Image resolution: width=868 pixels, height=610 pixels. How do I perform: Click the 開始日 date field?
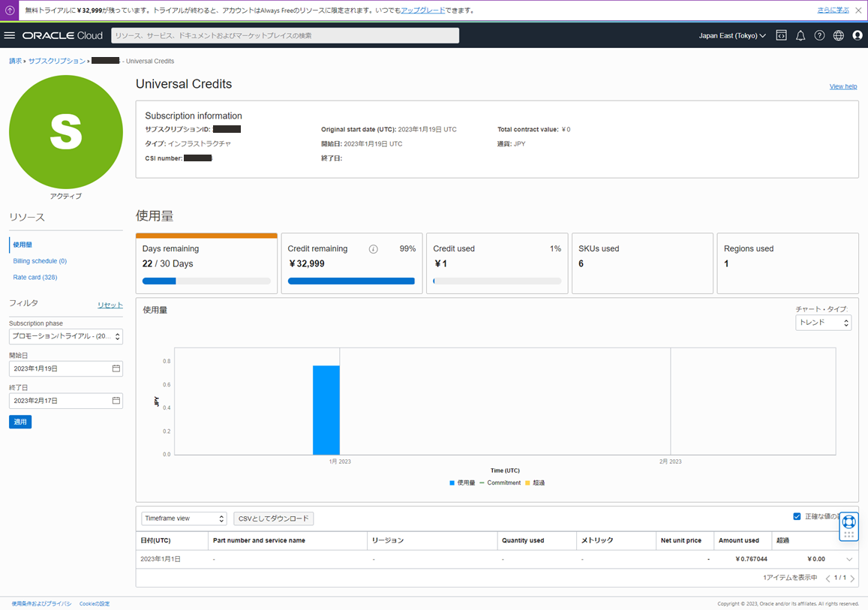click(66, 368)
